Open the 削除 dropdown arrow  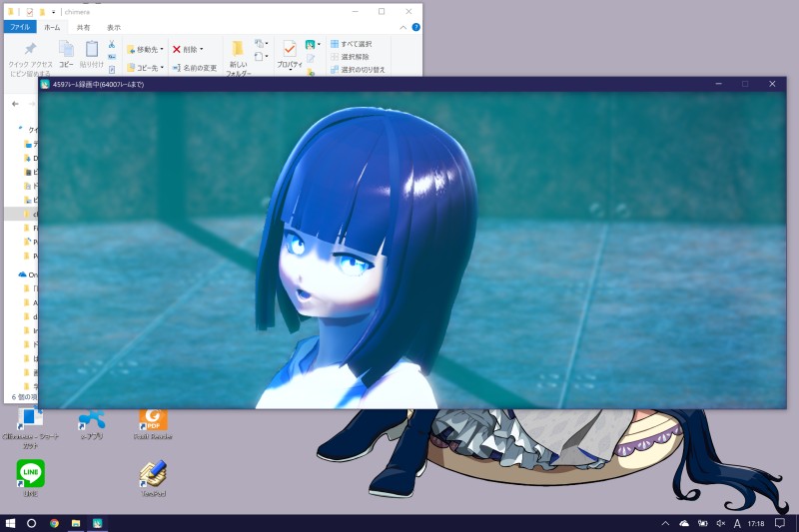tap(202, 49)
